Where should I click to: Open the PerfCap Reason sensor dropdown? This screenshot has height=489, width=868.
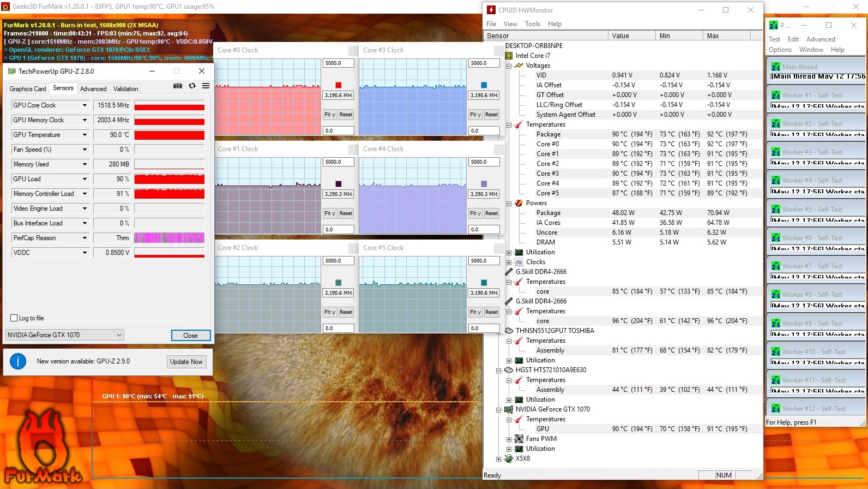(x=85, y=238)
